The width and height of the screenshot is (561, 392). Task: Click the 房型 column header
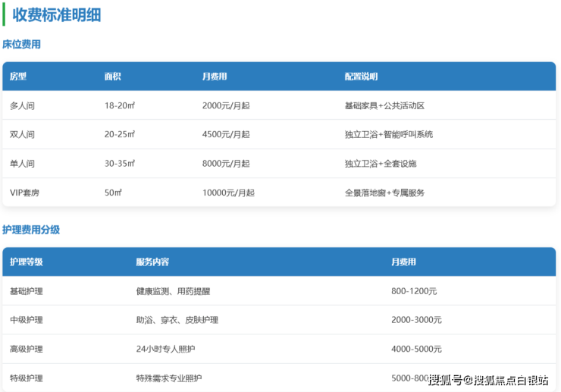pyautogui.click(x=18, y=77)
